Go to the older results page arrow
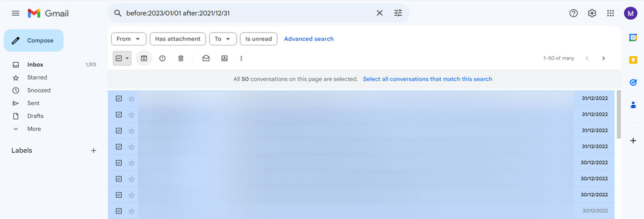644x219 pixels. (x=603, y=58)
